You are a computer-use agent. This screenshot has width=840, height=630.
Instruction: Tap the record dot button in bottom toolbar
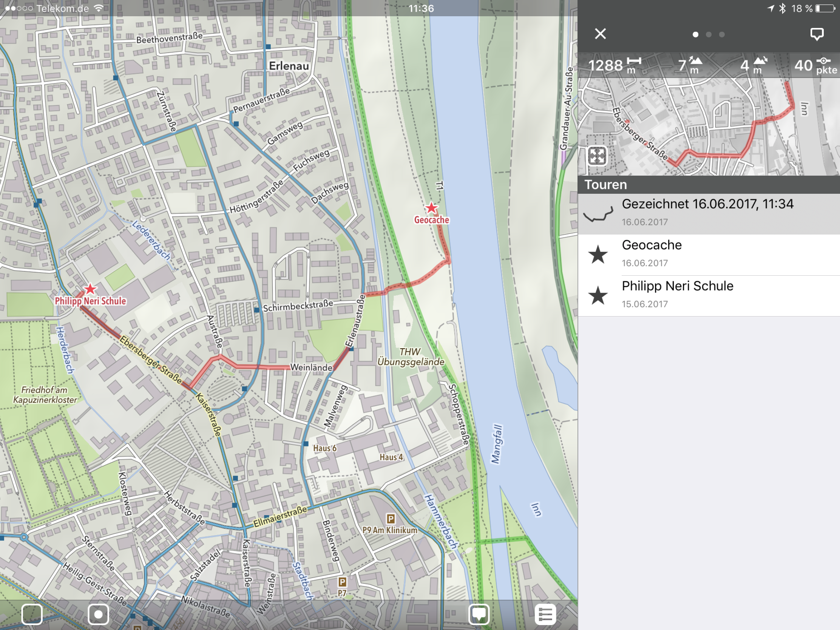pyautogui.click(x=98, y=614)
